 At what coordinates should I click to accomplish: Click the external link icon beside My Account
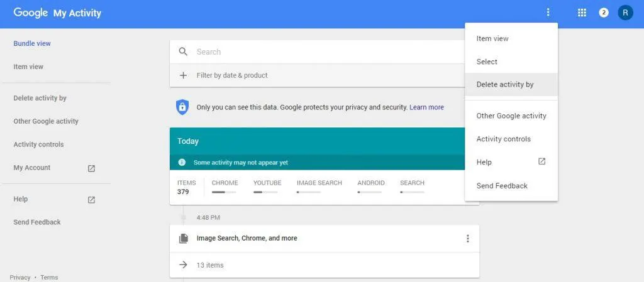tap(91, 168)
